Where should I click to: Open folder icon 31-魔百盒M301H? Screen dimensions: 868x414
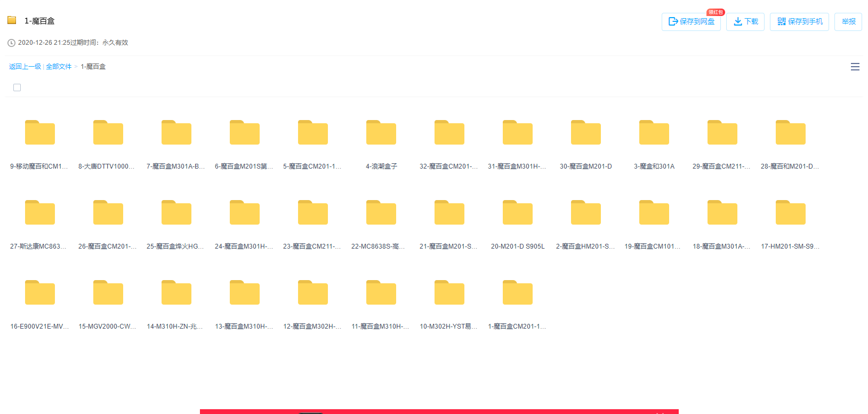tap(518, 132)
